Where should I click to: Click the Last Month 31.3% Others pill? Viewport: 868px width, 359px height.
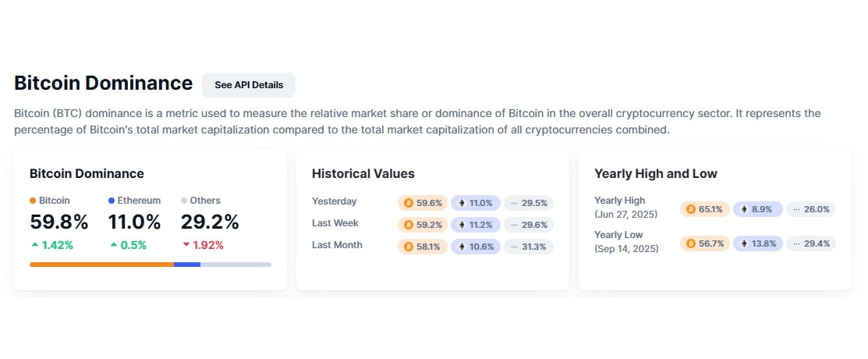click(x=529, y=247)
